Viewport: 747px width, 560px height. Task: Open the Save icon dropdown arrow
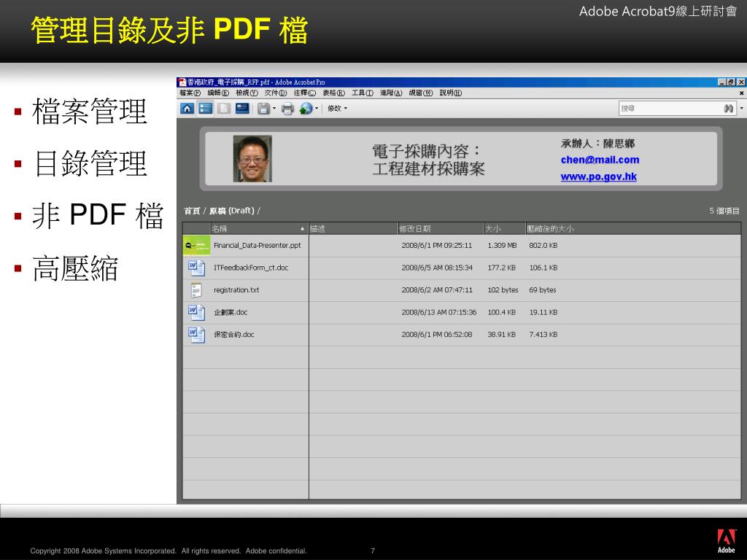pyautogui.click(x=274, y=109)
